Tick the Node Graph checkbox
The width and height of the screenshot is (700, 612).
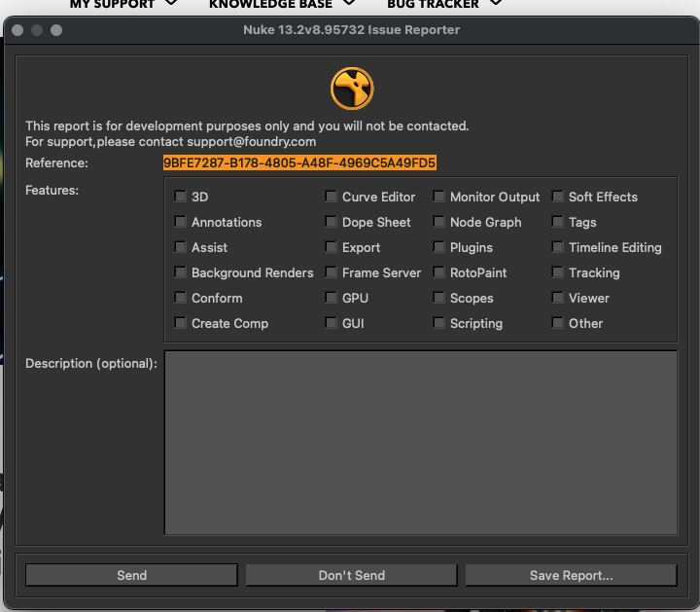tap(438, 222)
